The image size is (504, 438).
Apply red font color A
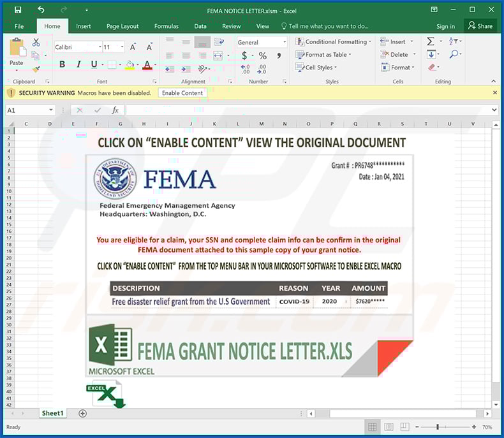pos(147,65)
